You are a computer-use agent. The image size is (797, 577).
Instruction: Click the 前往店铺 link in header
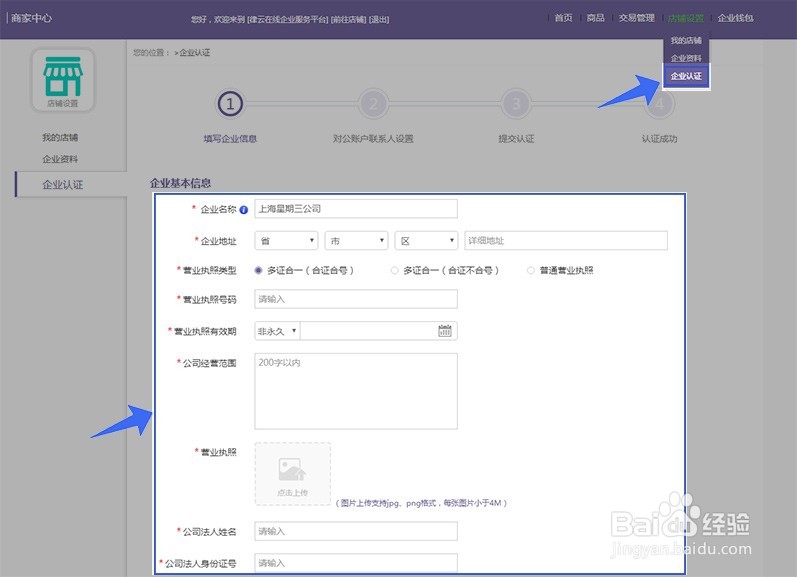coord(349,19)
